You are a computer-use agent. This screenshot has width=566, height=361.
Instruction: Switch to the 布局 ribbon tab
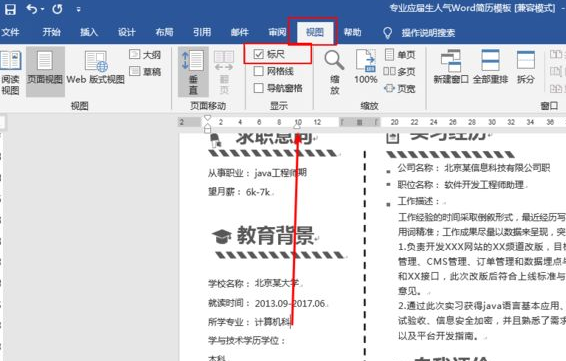(164, 32)
